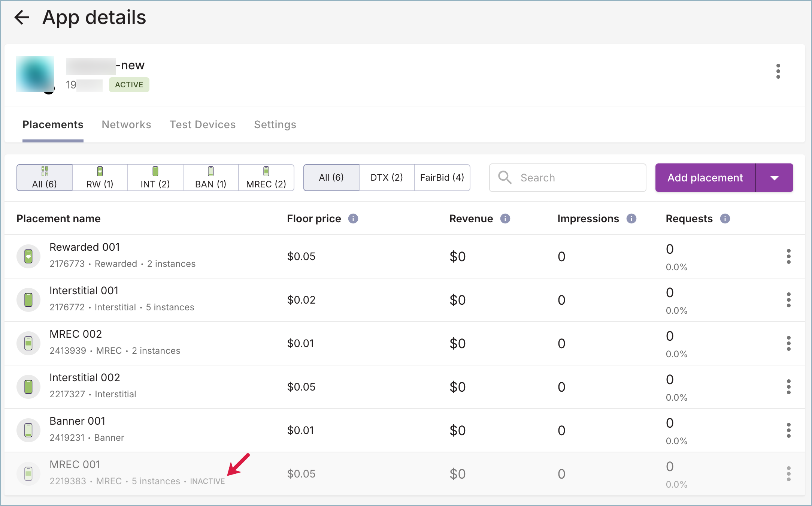Filter placements by DTX (2)
Viewport: 812px width, 506px height.
pyautogui.click(x=387, y=178)
